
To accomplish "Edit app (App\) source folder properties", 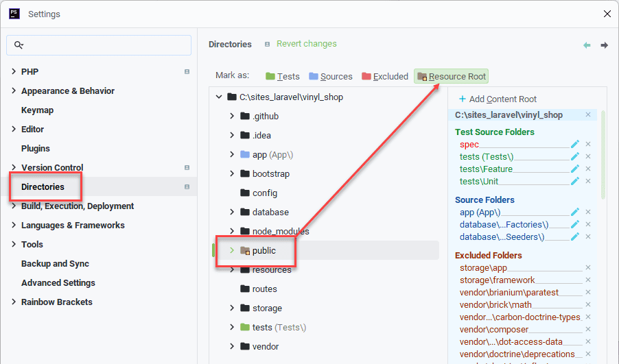I will click(575, 212).
